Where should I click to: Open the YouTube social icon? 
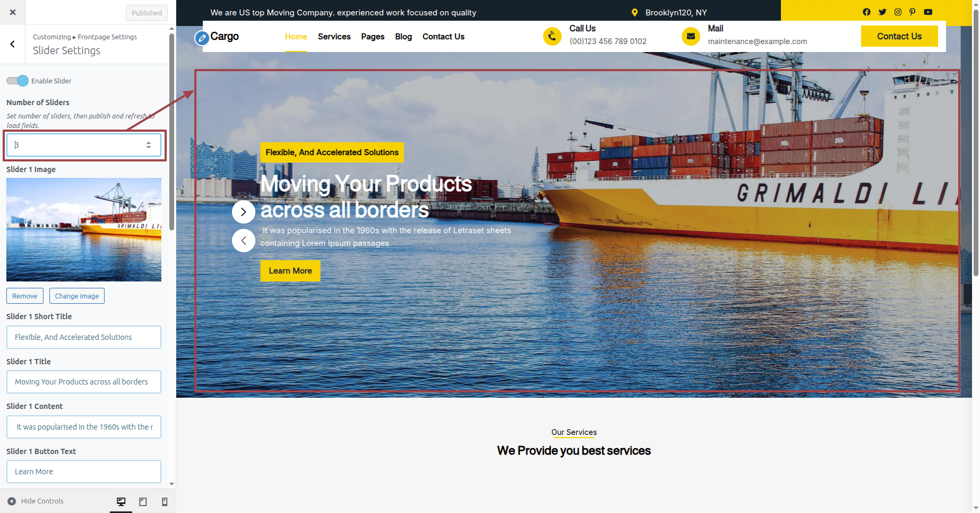pyautogui.click(x=928, y=12)
